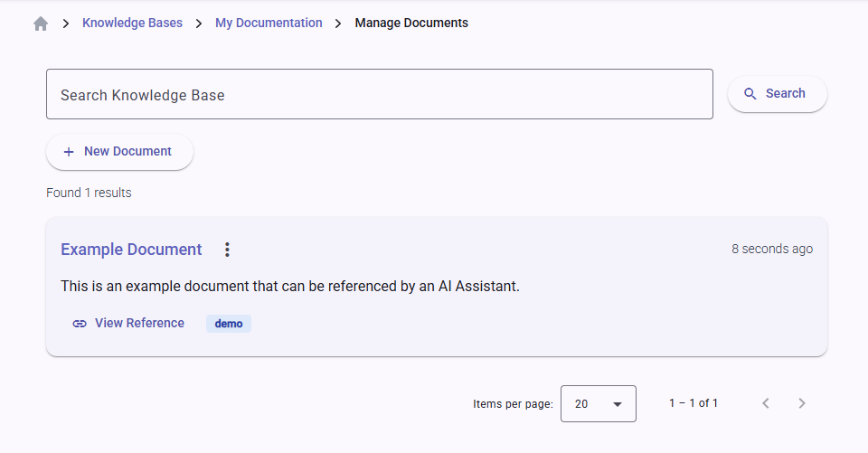868x453 pixels.
Task: Click the Manage Documents breadcrumb label
Action: pyautogui.click(x=411, y=23)
